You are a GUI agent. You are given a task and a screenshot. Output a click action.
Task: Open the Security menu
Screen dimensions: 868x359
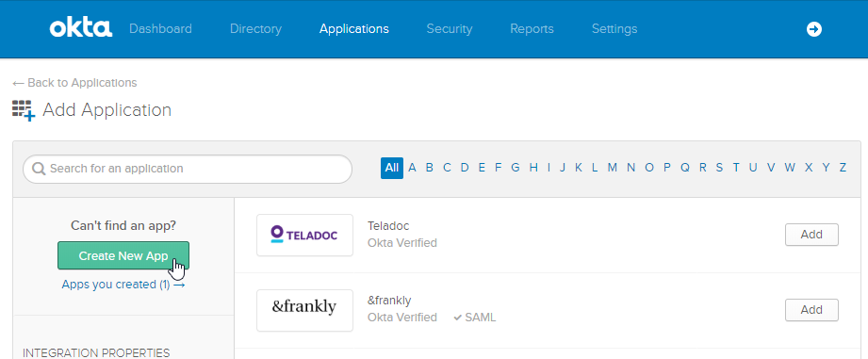pyautogui.click(x=449, y=29)
